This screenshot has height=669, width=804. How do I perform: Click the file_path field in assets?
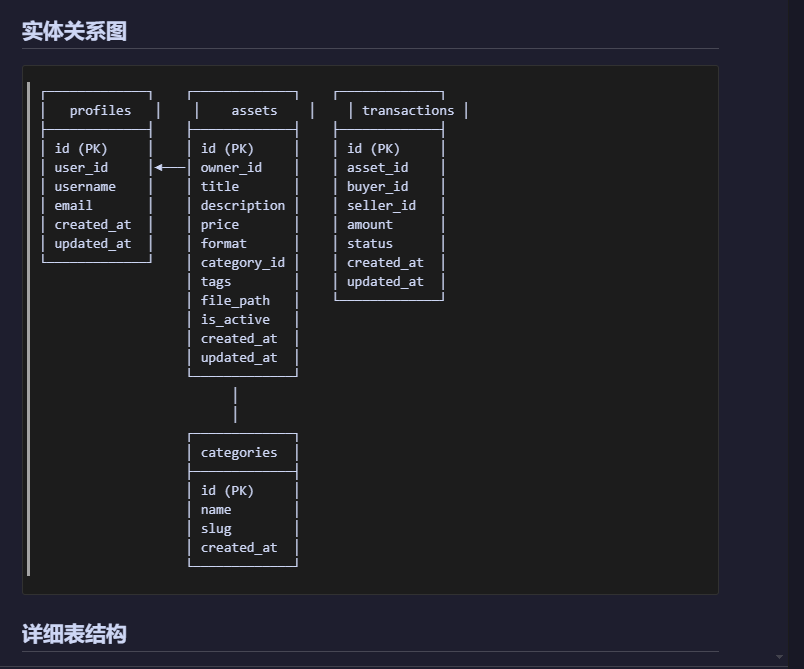point(235,301)
